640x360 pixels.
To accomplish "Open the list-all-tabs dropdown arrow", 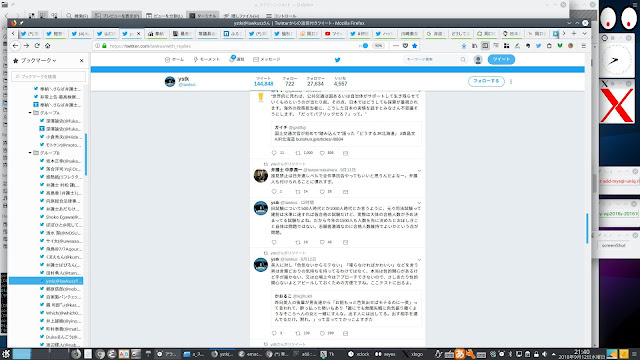I will 584,33.
